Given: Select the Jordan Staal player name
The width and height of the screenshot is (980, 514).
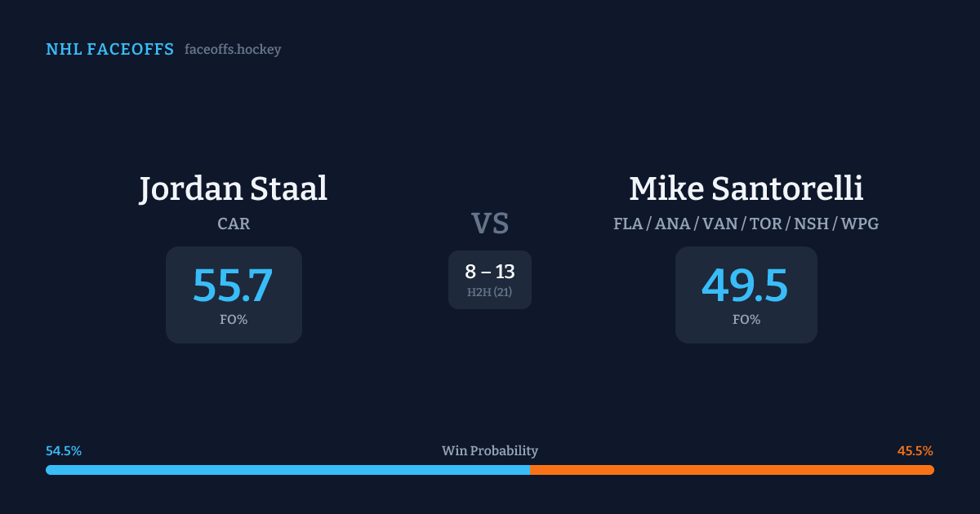Looking at the screenshot, I should pyautogui.click(x=234, y=188).
